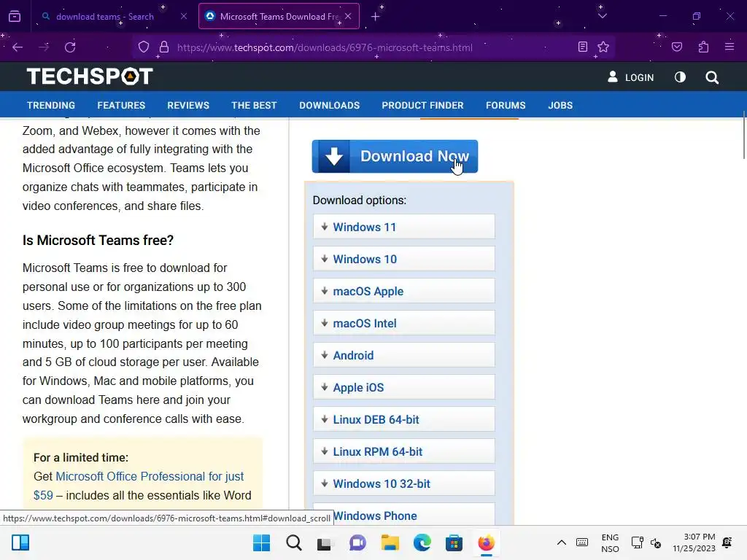Choose macOS Intel download option

pyautogui.click(x=404, y=323)
